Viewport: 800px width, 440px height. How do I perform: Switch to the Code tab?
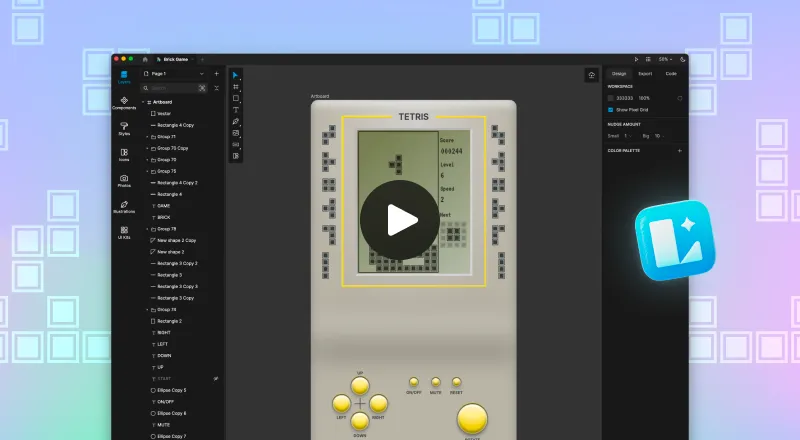(x=671, y=74)
